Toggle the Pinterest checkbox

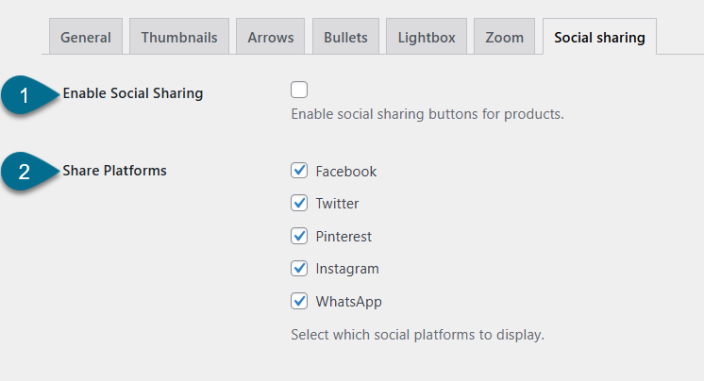299,236
